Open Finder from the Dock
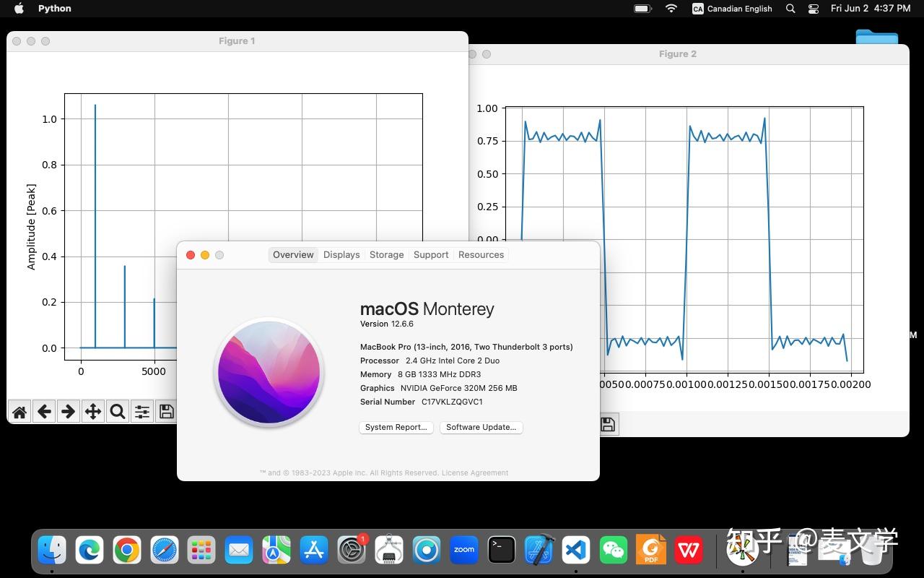This screenshot has height=578, width=924. click(52, 551)
